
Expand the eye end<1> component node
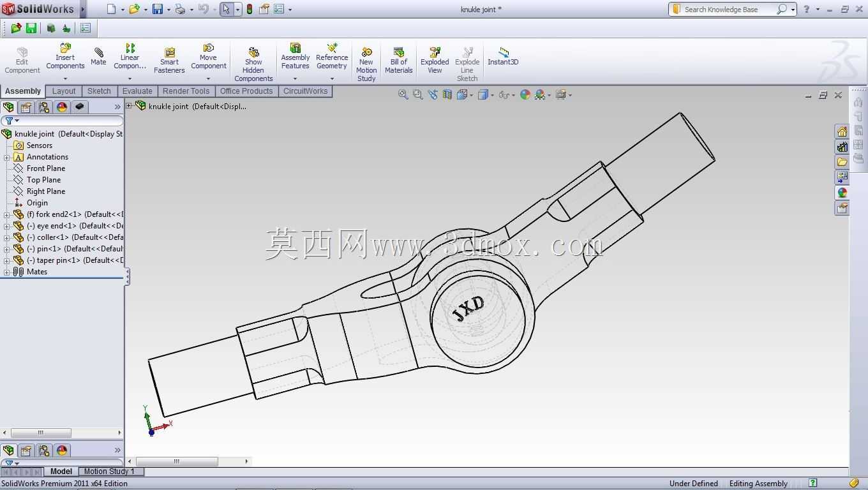[7, 226]
